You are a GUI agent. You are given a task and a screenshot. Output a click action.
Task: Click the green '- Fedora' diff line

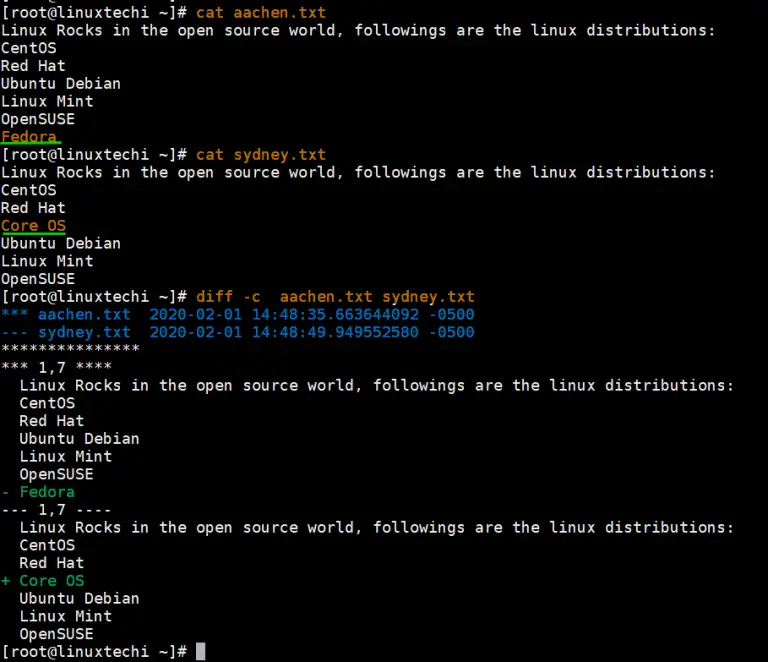(38, 492)
